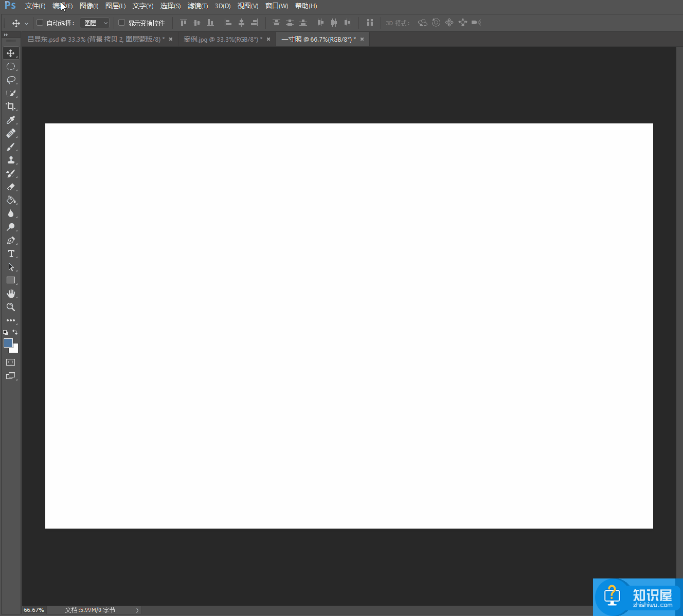The height and width of the screenshot is (616, 683).
Task: Close the 吕显东.psd tab
Action: pyautogui.click(x=171, y=39)
